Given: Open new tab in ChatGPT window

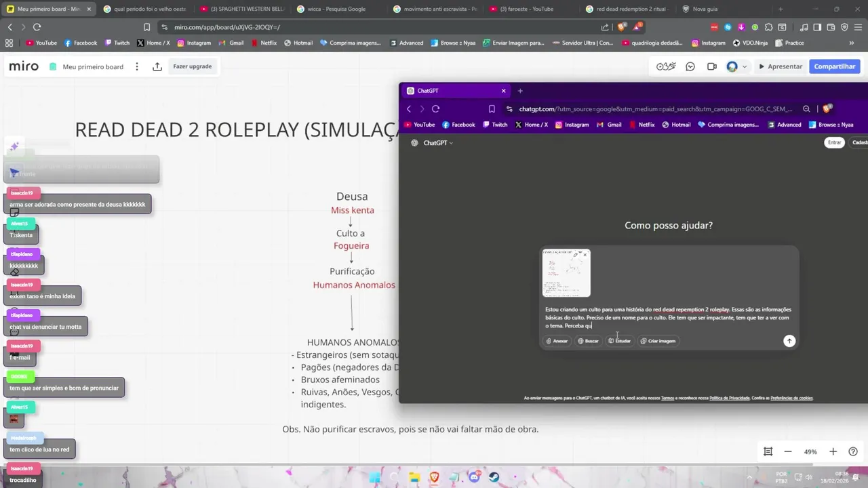Looking at the screenshot, I should (520, 91).
